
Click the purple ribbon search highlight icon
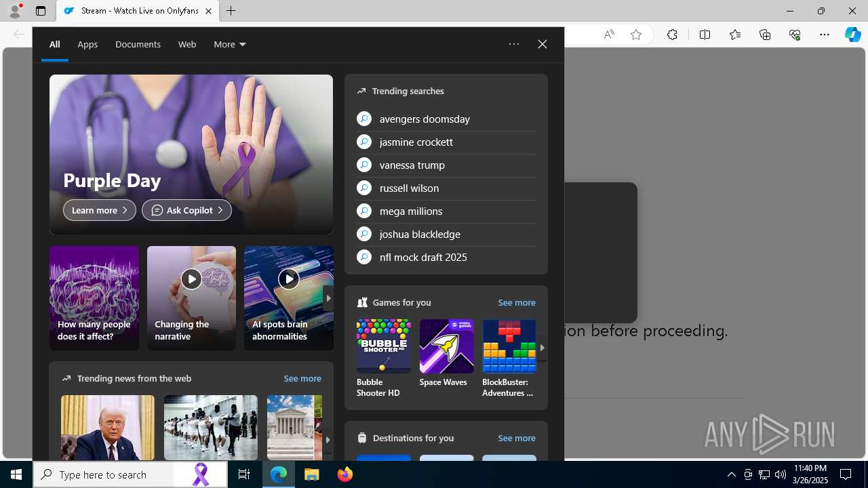point(201,474)
